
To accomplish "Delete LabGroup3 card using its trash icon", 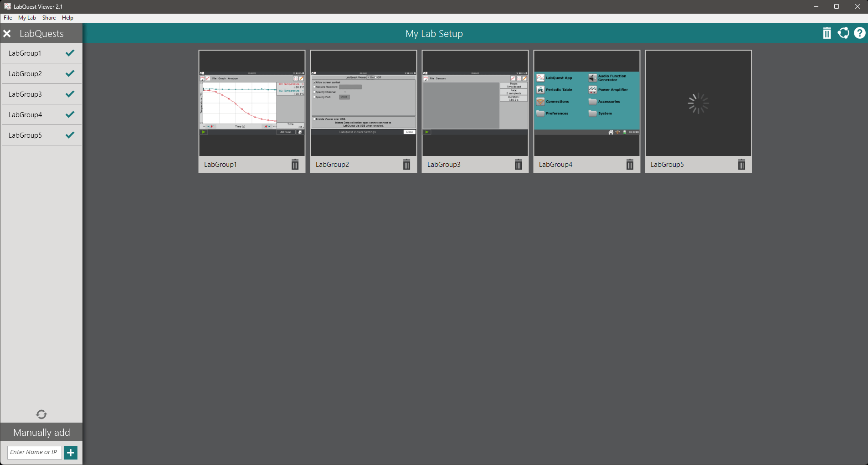I will tap(518, 165).
